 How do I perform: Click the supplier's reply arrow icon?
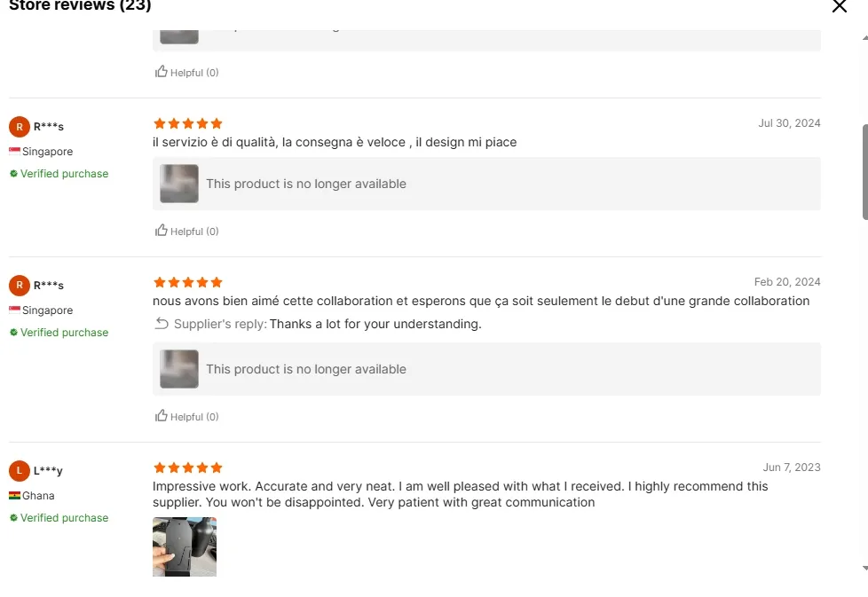click(161, 324)
